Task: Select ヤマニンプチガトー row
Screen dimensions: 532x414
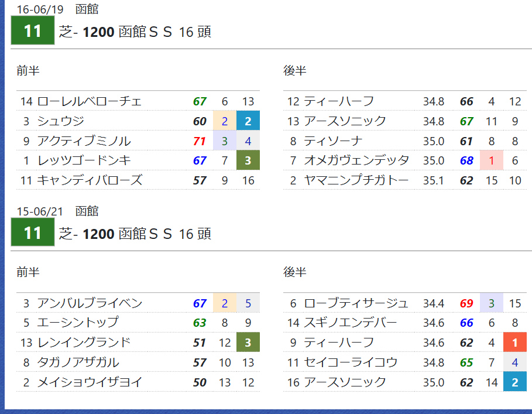Action: (x=405, y=180)
